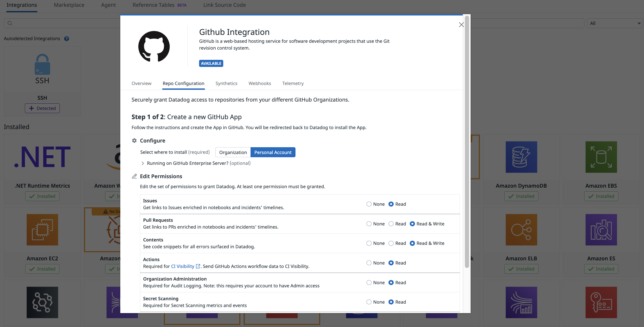The height and width of the screenshot is (327, 644).
Task: Set Issues permission to None
Action: pyautogui.click(x=369, y=204)
